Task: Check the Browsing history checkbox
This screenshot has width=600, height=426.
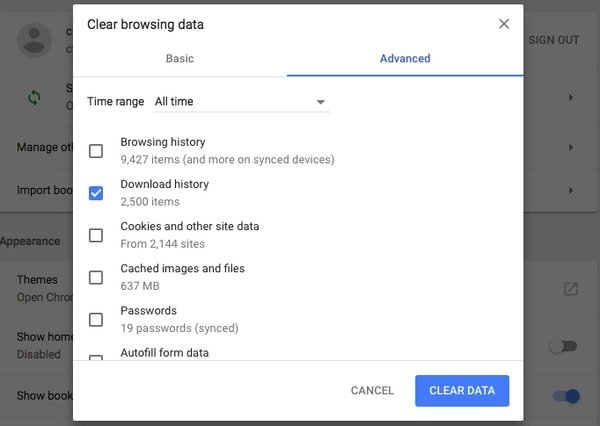Action: coord(96,151)
